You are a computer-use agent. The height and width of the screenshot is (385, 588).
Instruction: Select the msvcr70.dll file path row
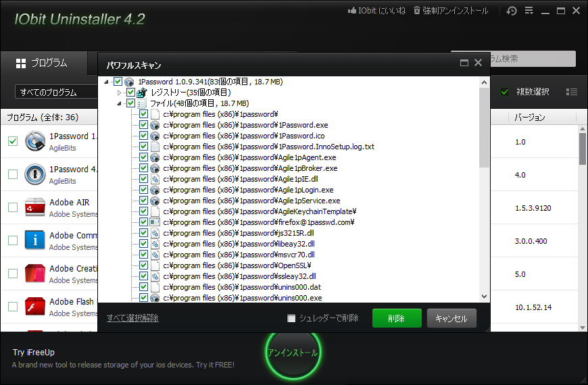point(239,255)
